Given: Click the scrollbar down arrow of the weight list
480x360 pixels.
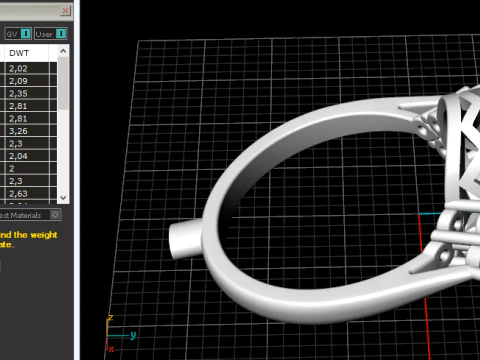Looking at the screenshot, I should coord(63,198).
